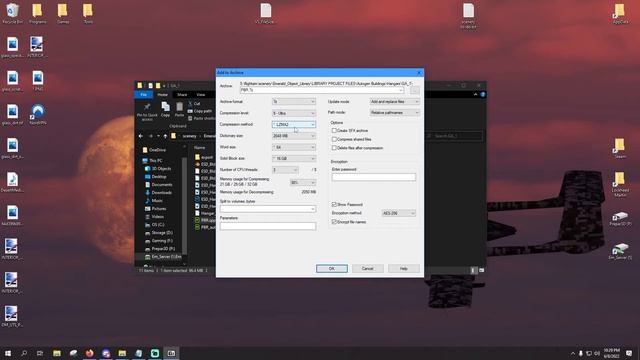Screen dimensions: 640x360
Task: Enable Create SFX archive checkbox
Action: tap(334, 131)
